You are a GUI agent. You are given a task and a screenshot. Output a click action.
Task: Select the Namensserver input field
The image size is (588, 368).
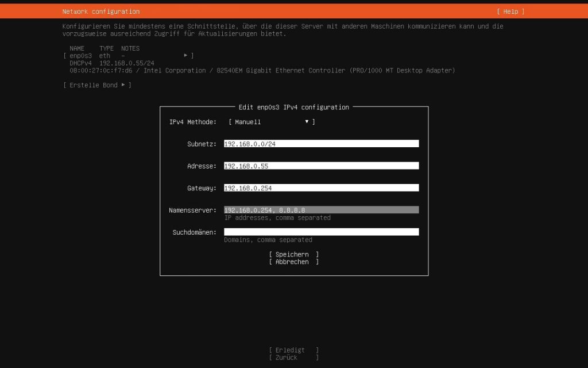(322, 210)
